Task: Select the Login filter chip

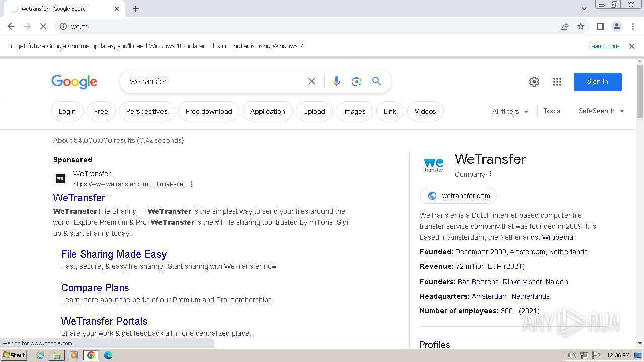Action: [67, 111]
